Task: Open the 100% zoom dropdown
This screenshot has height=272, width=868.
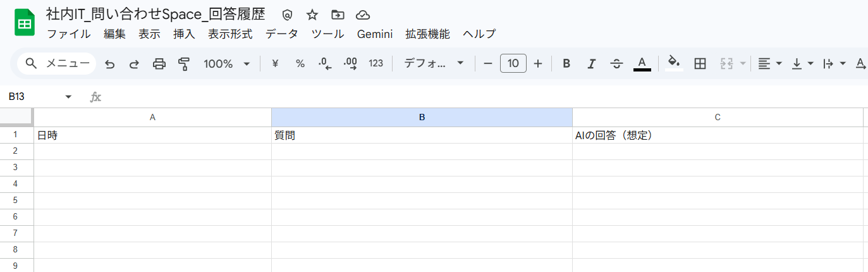Action: point(226,64)
